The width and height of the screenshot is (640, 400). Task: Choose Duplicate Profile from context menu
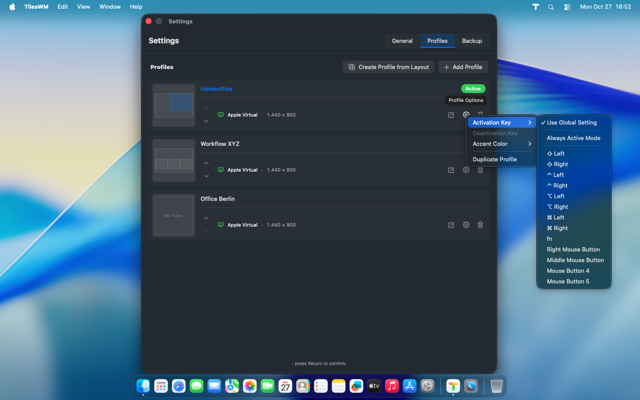(x=501, y=159)
